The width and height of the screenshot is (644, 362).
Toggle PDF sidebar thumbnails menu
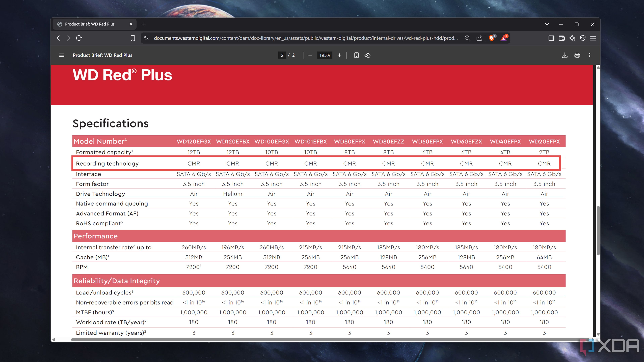tap(62, 55)
